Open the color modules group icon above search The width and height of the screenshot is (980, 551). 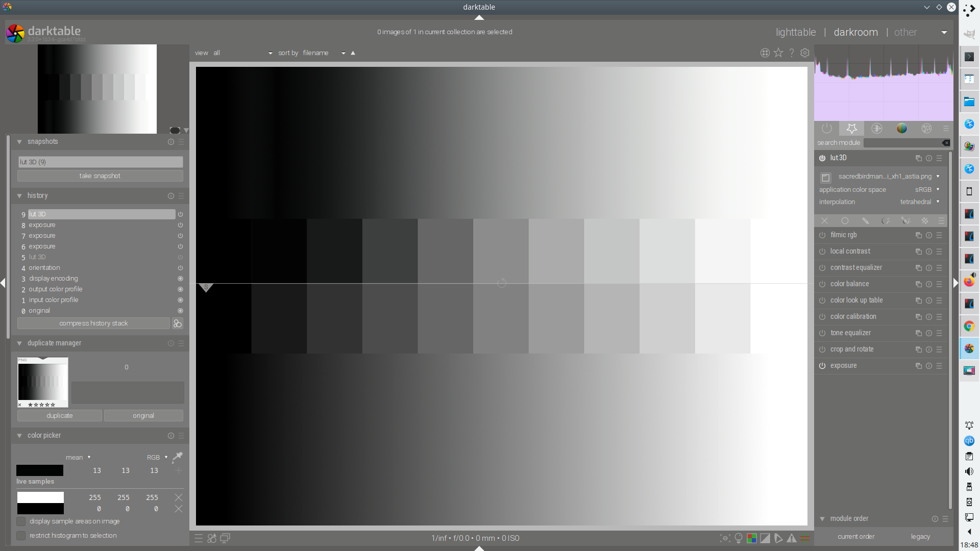(x=902, y=129)
